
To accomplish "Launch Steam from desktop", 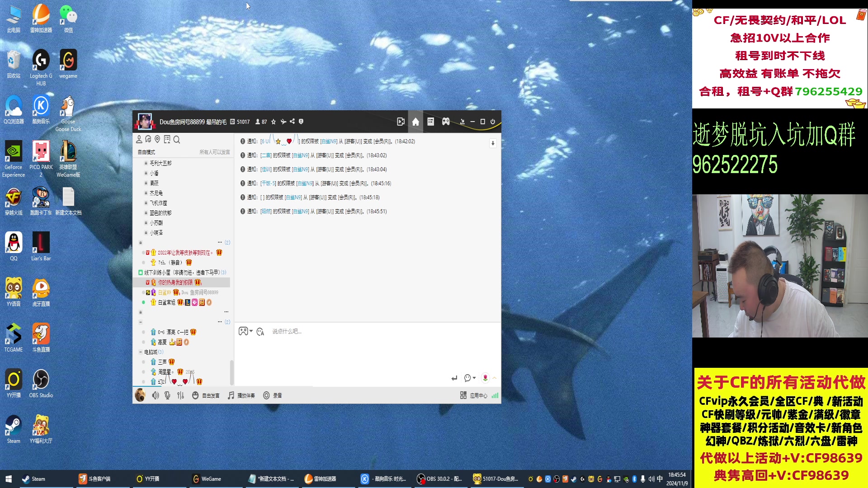I will click(x=14, y=428).
